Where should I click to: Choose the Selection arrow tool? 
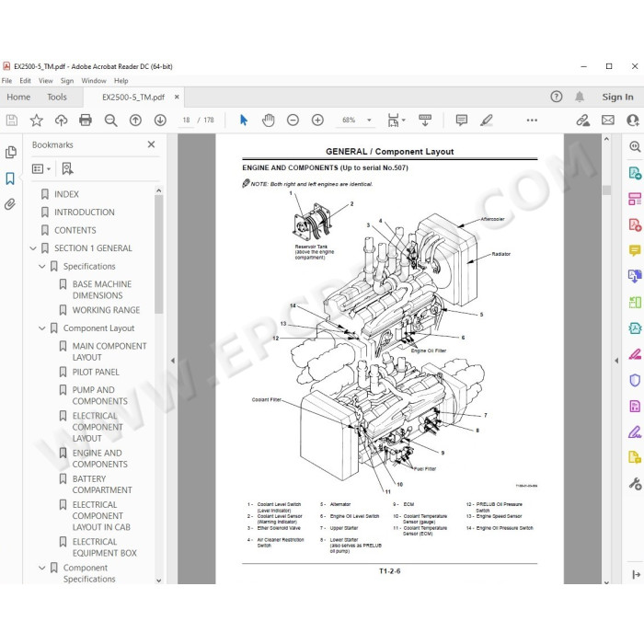(244, 121)
